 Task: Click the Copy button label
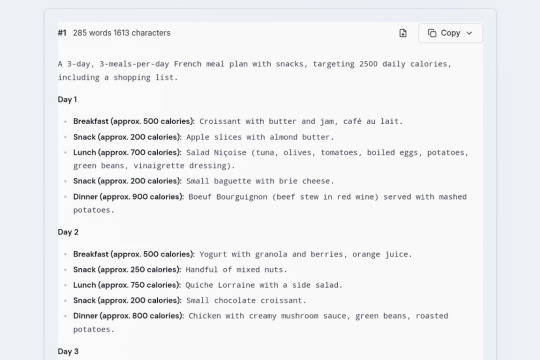point(450,33)
